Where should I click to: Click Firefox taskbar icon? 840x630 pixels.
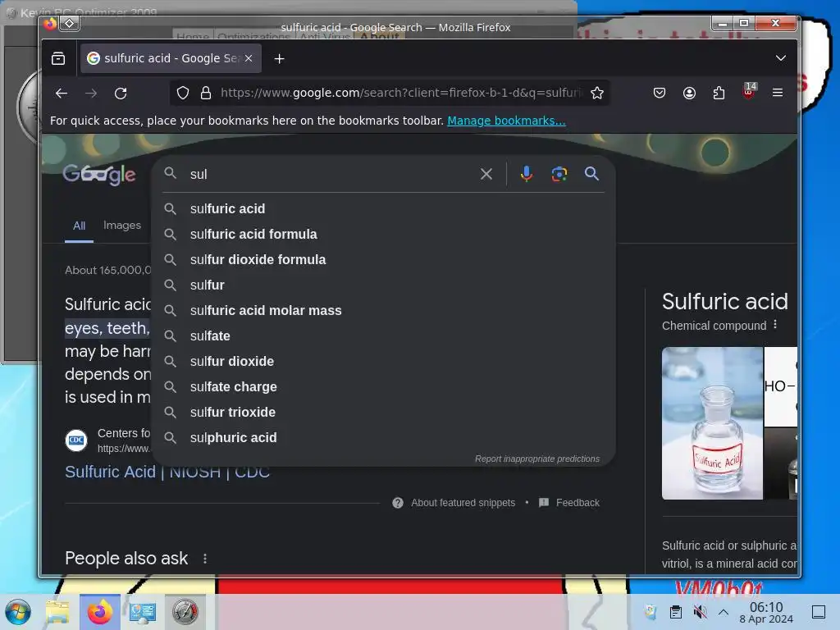coord(99,612)
